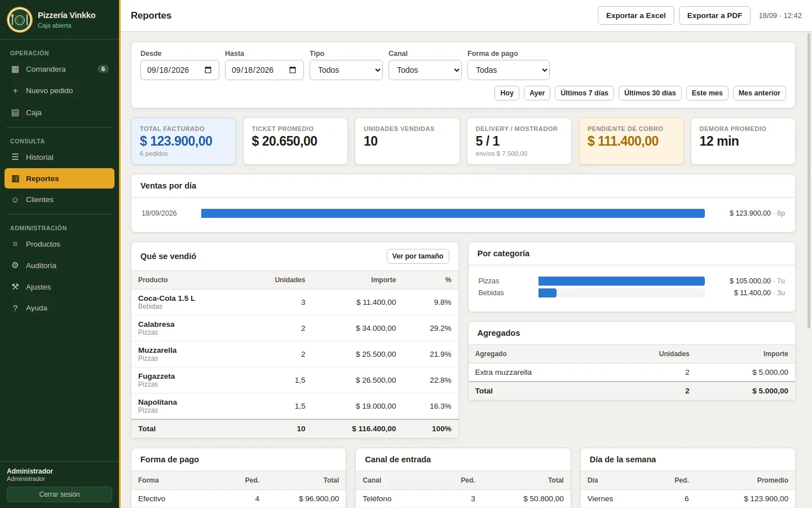Click the Historial list icon
Image resolution: width=812 pixels, height=508 pixels.
click(15, 157)
